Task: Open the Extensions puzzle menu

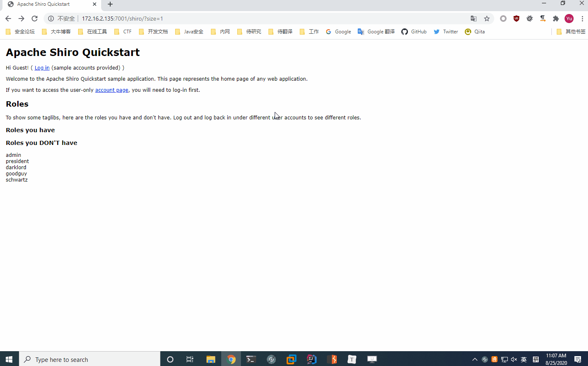Action: 556,19
